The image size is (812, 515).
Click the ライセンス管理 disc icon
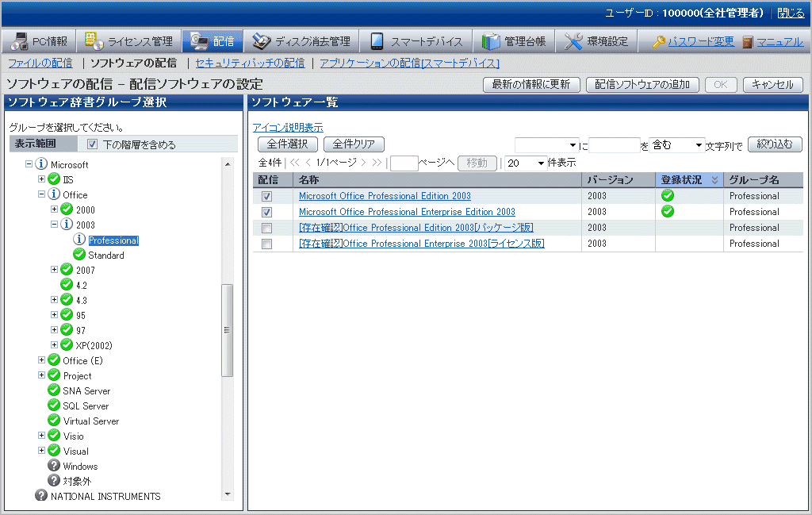click(x=94, y=41)
